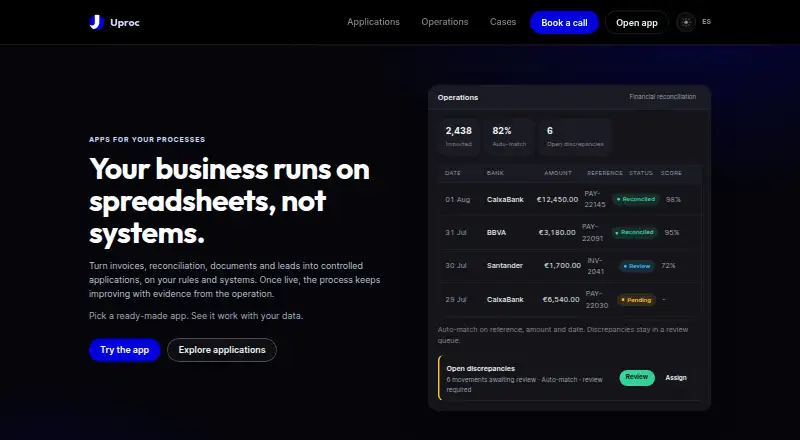Image resolution: width=800 pixels, height=440 pixels.
Task: Click the Reconciled status badge in BBVA row
Action: 635,232
